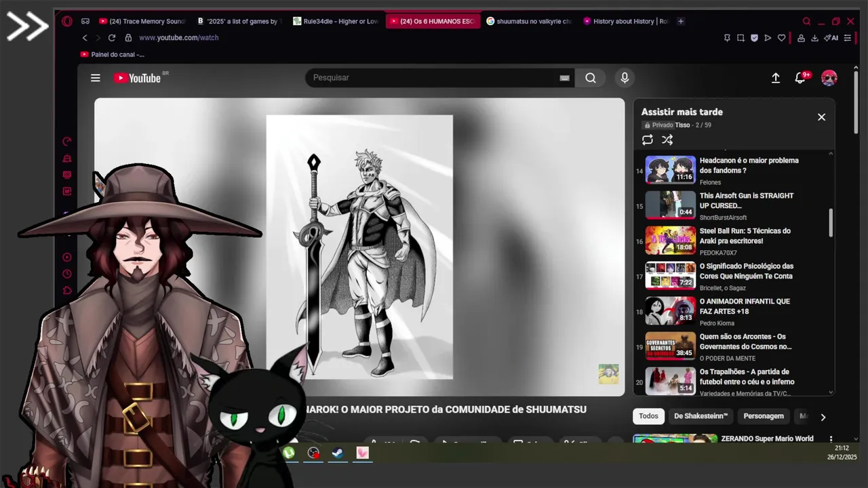Viewport: 868px width, 488px height.
Task: Go back with the browser back arrow
Action: tap(85, 38)
